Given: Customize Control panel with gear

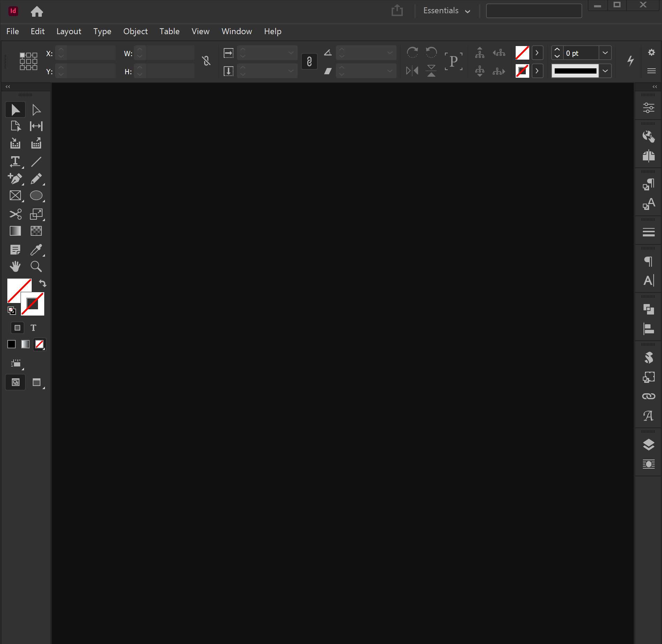Looking at the screenshot, I should coord(651,52).
